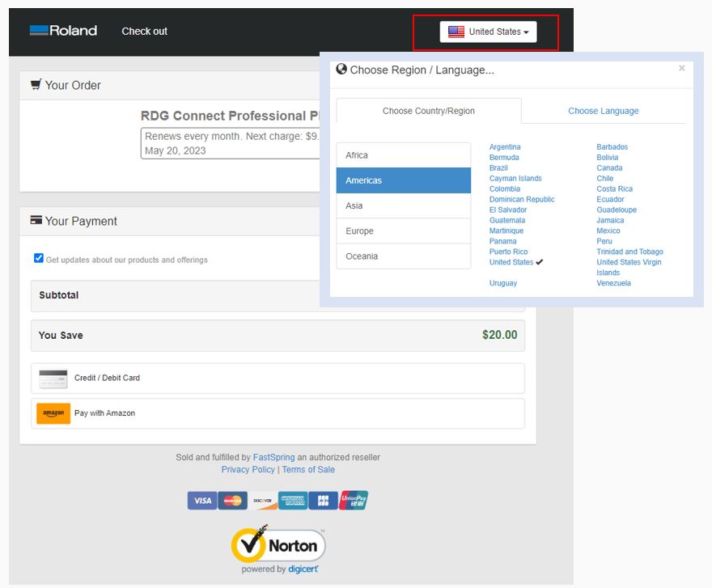Click the JCB card logo
This screenshot has width=712, height=588.
coord(323,501)
